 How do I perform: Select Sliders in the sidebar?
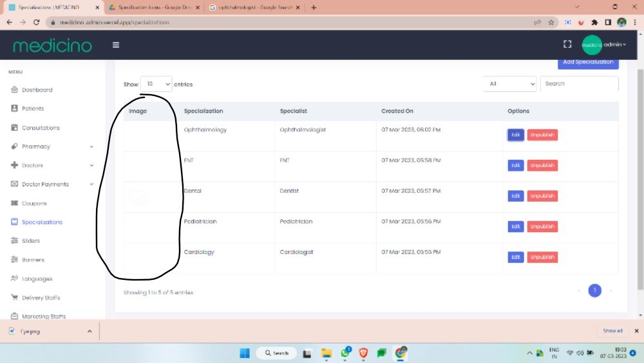pyautogui.click(x=30, y=241)
